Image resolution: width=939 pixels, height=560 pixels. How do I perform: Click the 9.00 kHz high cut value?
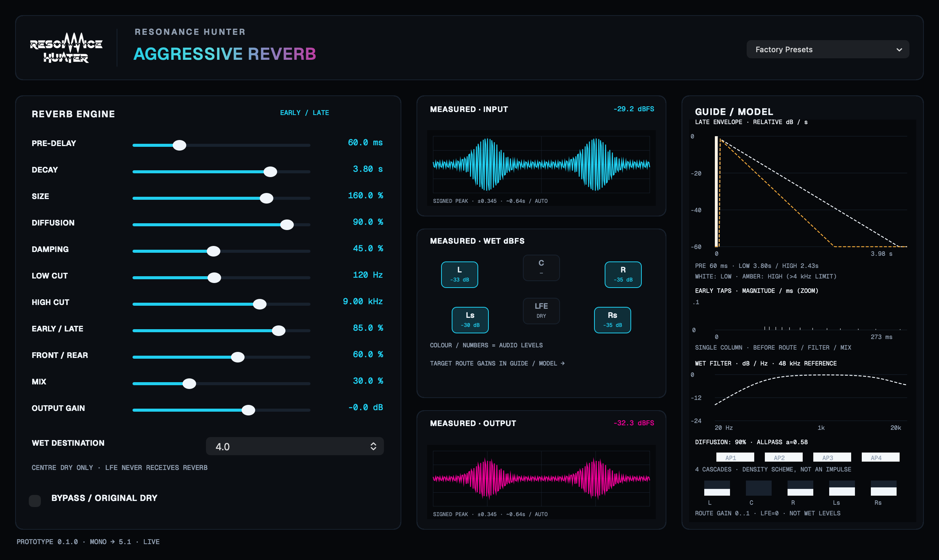(363, 302)
